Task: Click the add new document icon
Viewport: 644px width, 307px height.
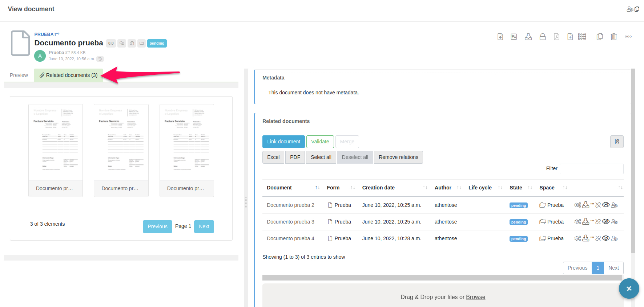Action: point(570,37)
